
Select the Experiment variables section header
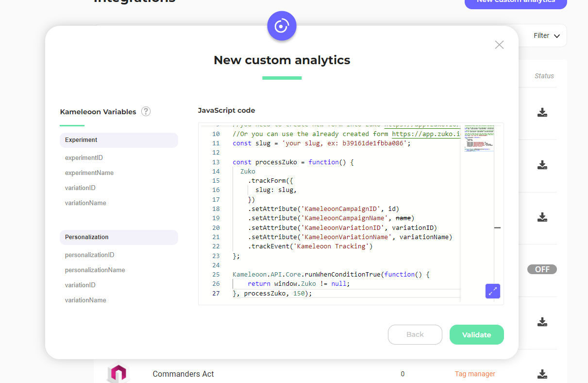point(118,140)
